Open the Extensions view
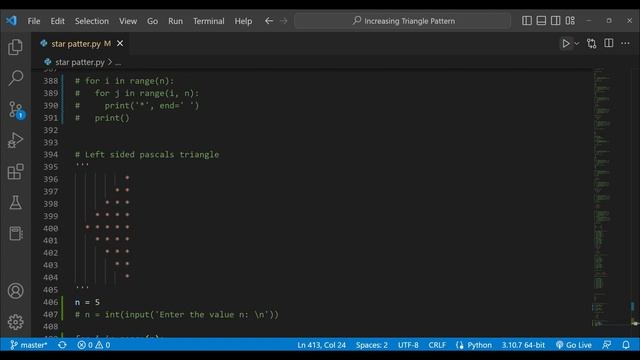Viewport: 640px width, 360px height. tap(16, 171)
